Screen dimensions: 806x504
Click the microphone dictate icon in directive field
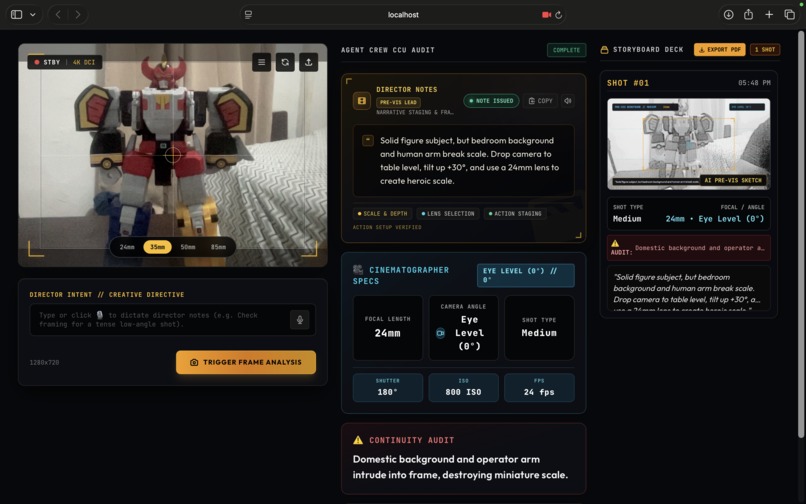300,320
